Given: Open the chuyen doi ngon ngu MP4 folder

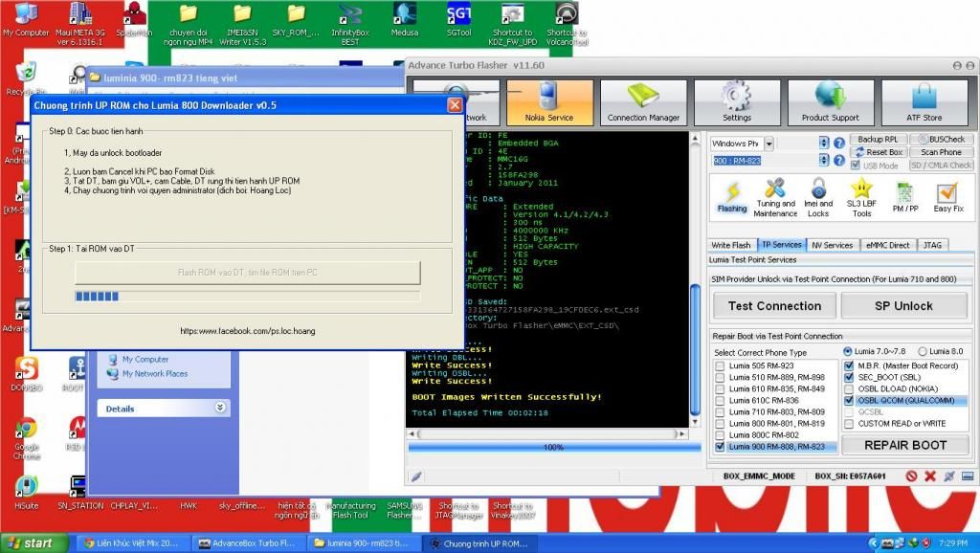Looking at the screenshot, I should pos(189,25).
